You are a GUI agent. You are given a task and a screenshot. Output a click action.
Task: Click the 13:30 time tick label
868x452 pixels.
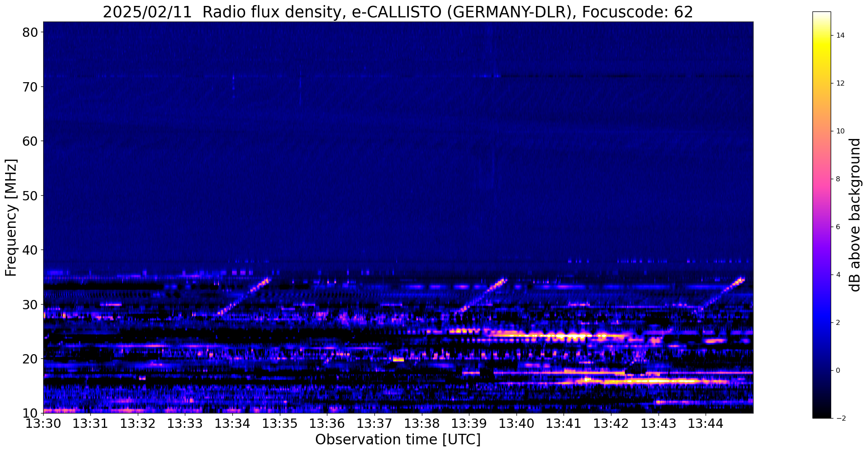pyautogui.click(x=43, y=423)
